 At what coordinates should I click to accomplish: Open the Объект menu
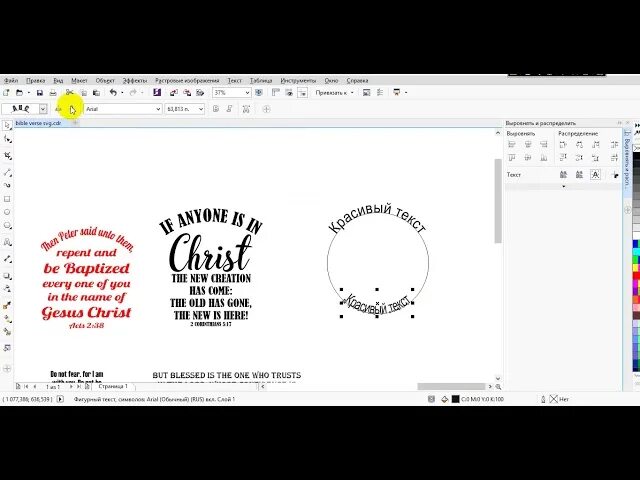(x=105, y=80)
